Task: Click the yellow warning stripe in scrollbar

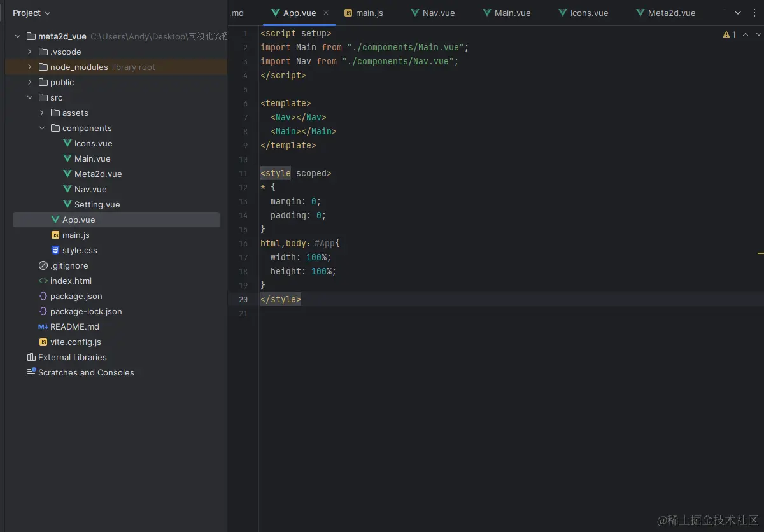Action: point(760,253)
